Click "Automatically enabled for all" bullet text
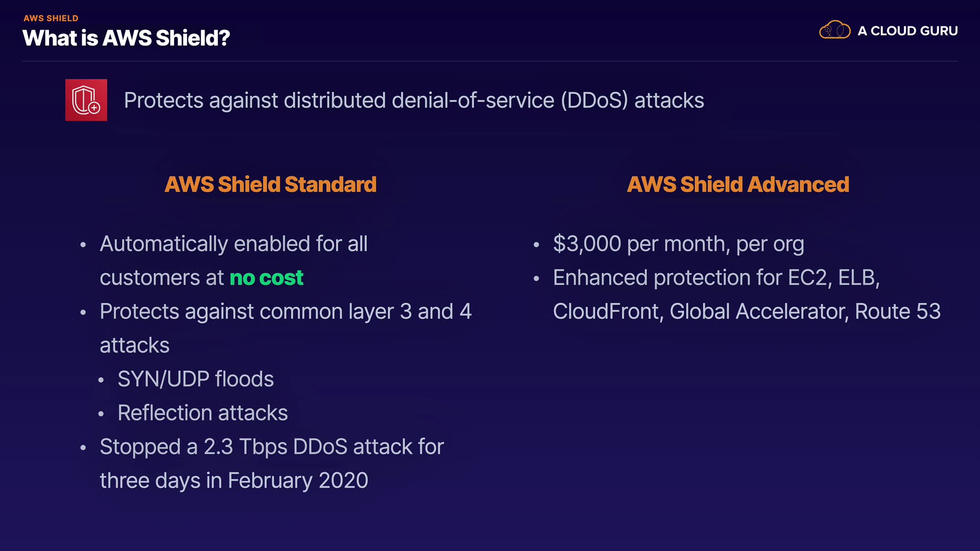The width and height of the screenshot is (980, 551). click(x=233, y=244)
